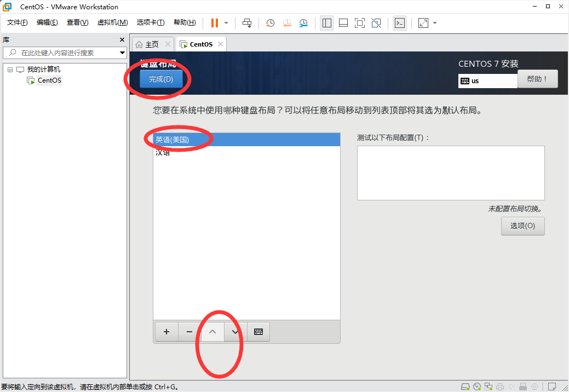Take a snapshot of the virtual machine
The width and height of the screenshot is (569, 392).
point(270,23)
